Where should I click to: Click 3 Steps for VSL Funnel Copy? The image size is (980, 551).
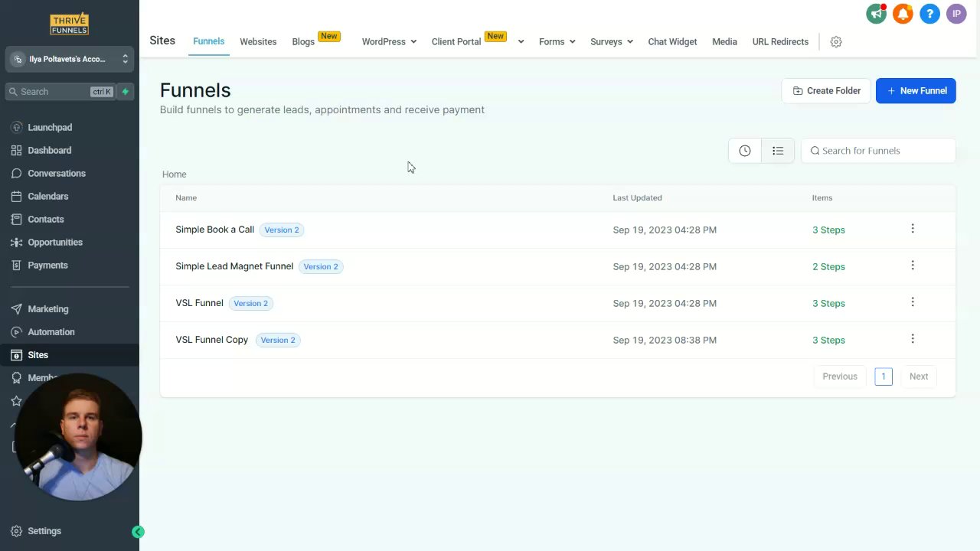click(828, 341)
